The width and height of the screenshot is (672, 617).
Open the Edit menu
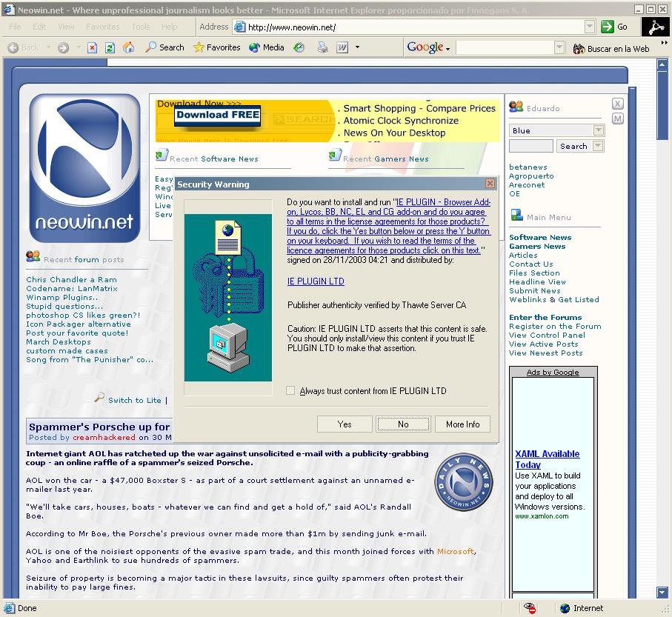(39, 27)
